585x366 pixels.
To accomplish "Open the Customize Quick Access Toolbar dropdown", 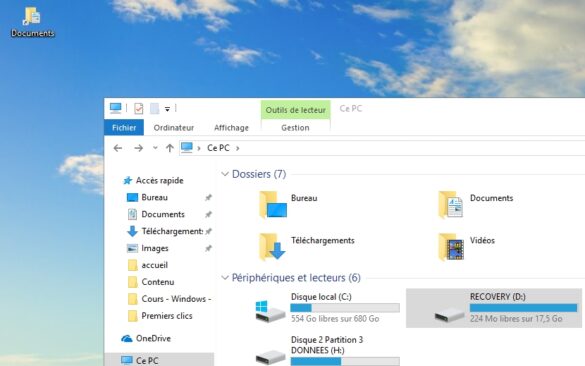I will (168, 109).
